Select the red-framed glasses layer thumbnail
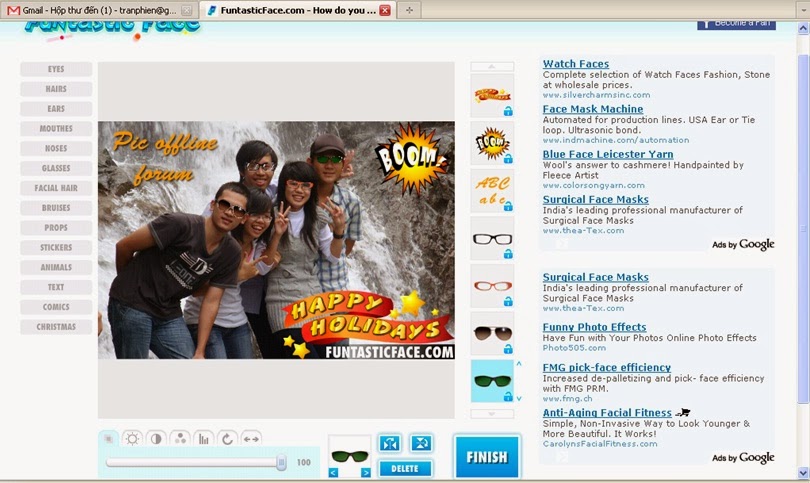This screenshot has width=810, height=483. [492, 286]
